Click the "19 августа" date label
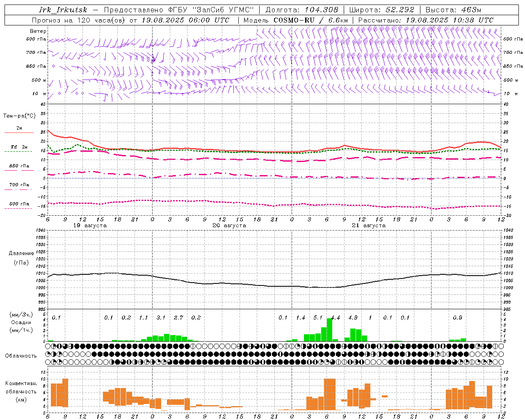Image resolution: width=525 pixels, height=420 pixels. 90,226
